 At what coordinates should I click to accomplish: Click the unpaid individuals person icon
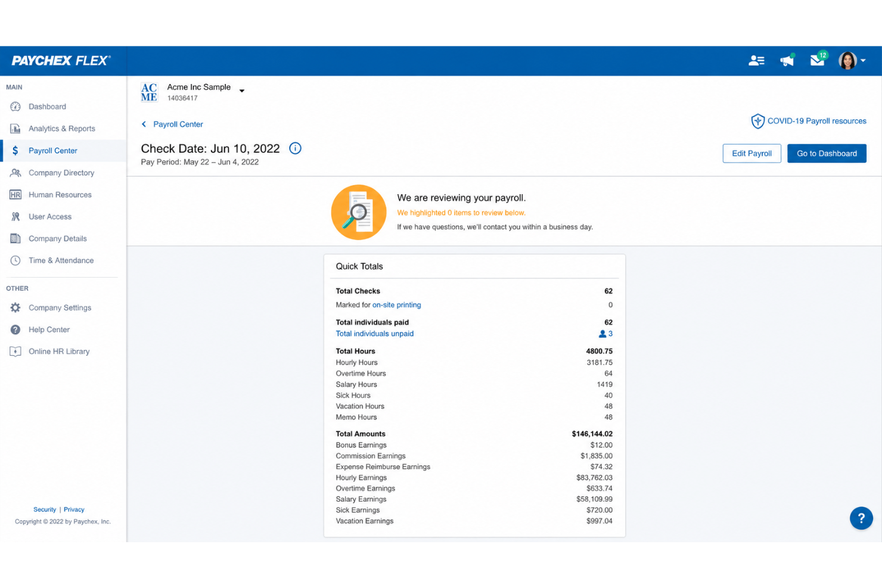point(603,334)
